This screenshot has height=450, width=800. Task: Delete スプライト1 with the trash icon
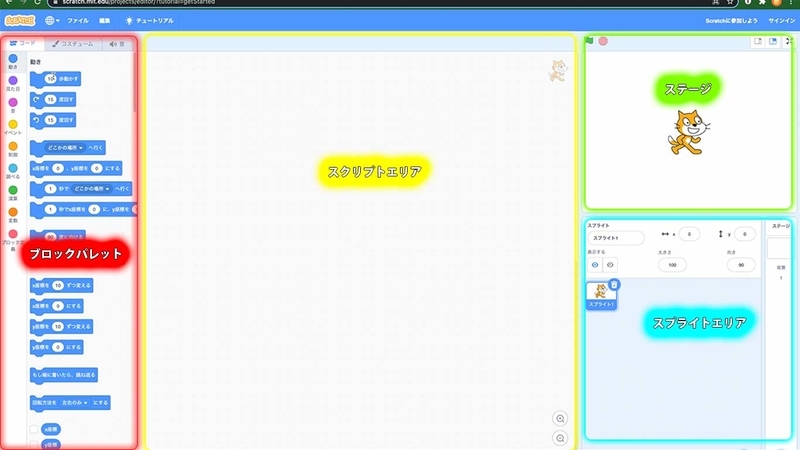[x=614, y=285]
